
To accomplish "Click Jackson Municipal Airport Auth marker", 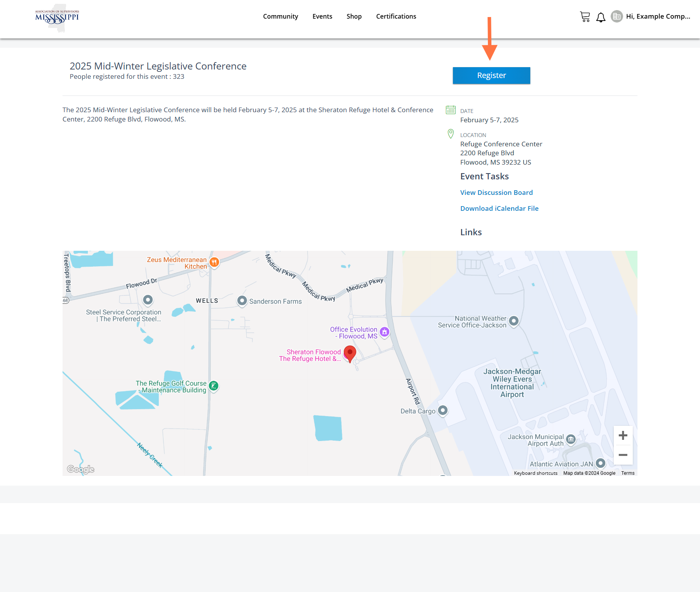I will coord(571,439).
